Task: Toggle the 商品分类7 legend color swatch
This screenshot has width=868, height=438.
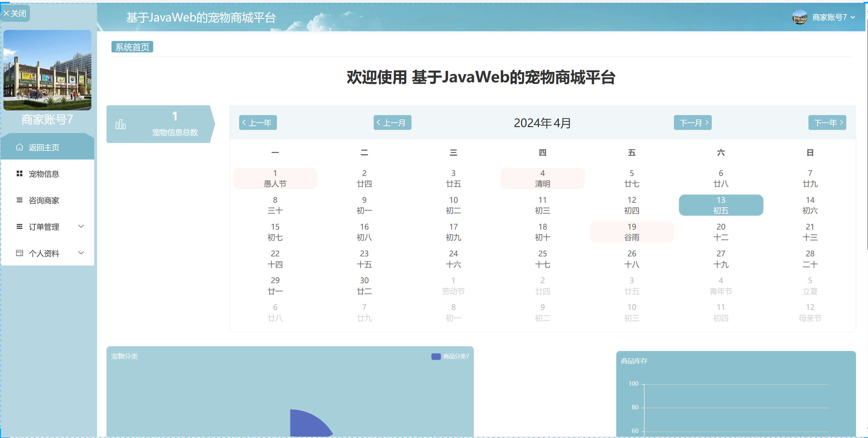Action: [x=436, y=356]
